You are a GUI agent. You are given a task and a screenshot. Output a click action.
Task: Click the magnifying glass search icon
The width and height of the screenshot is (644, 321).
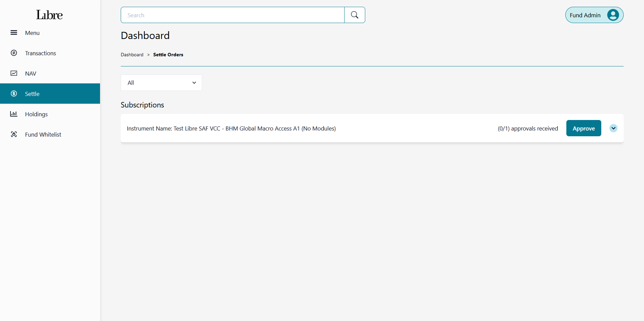click(354, 15)
